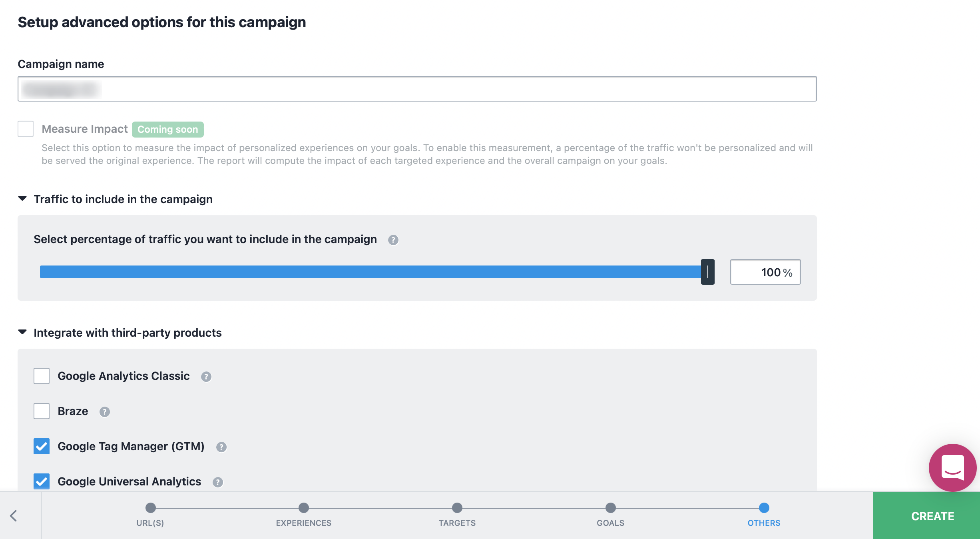Collapse Integrate with third-party products section

22,332
